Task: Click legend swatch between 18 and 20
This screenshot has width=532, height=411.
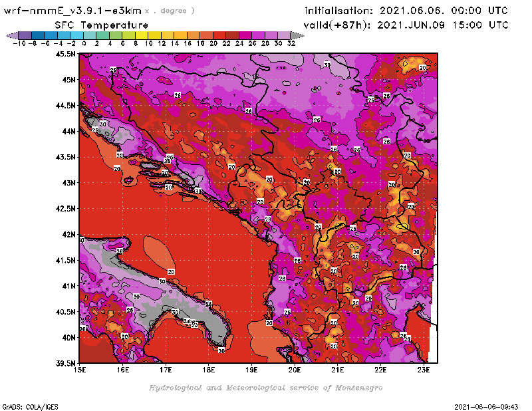Action: click(x=206, y=35)
